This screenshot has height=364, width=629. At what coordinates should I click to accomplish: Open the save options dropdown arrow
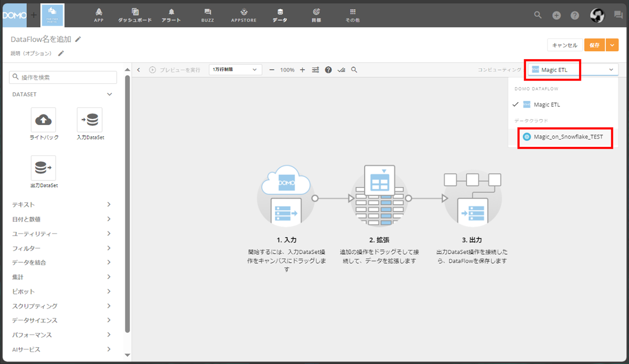coord(612,45)
